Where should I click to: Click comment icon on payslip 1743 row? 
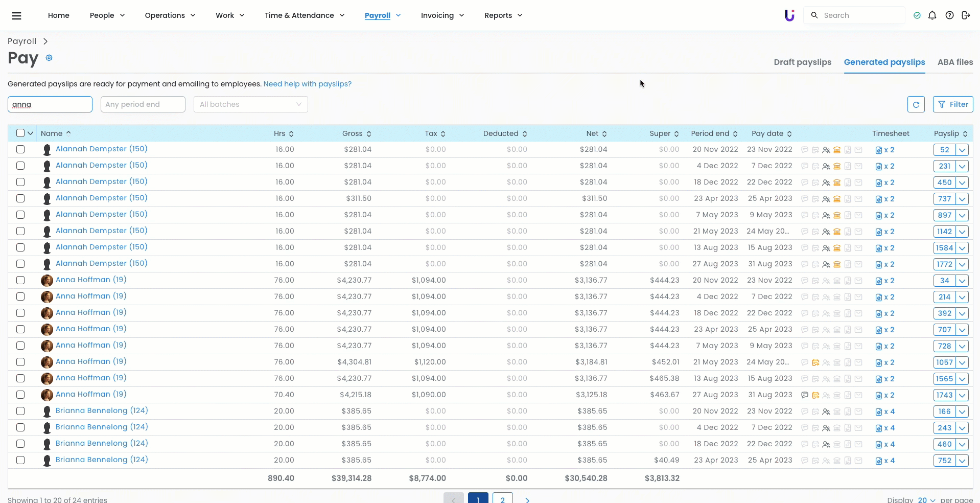click(x=805, y=395)
